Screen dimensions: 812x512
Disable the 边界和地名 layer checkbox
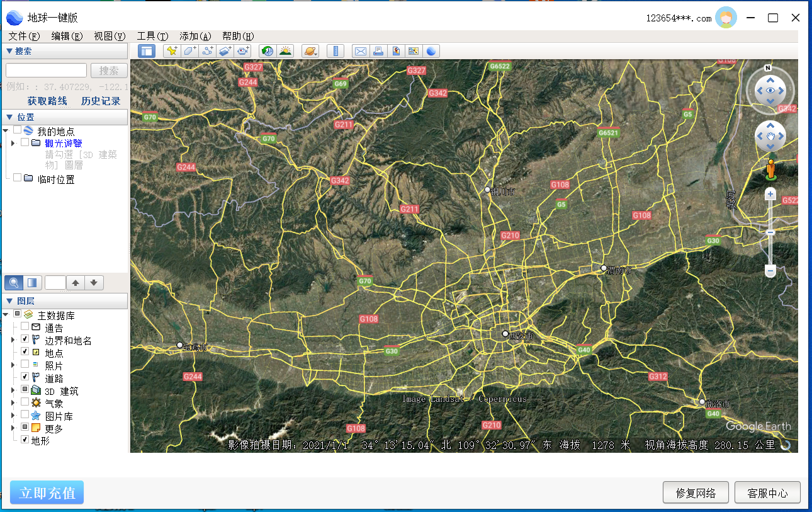25,339
